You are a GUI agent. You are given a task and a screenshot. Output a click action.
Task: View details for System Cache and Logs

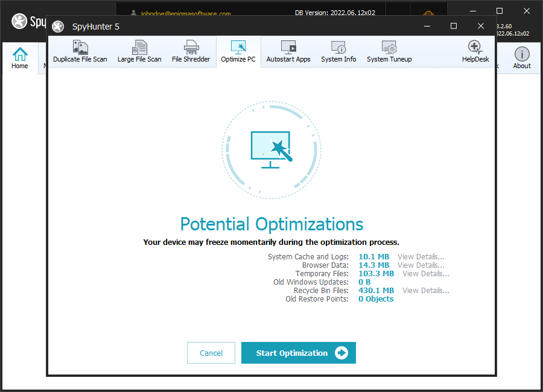pos(421,257)
